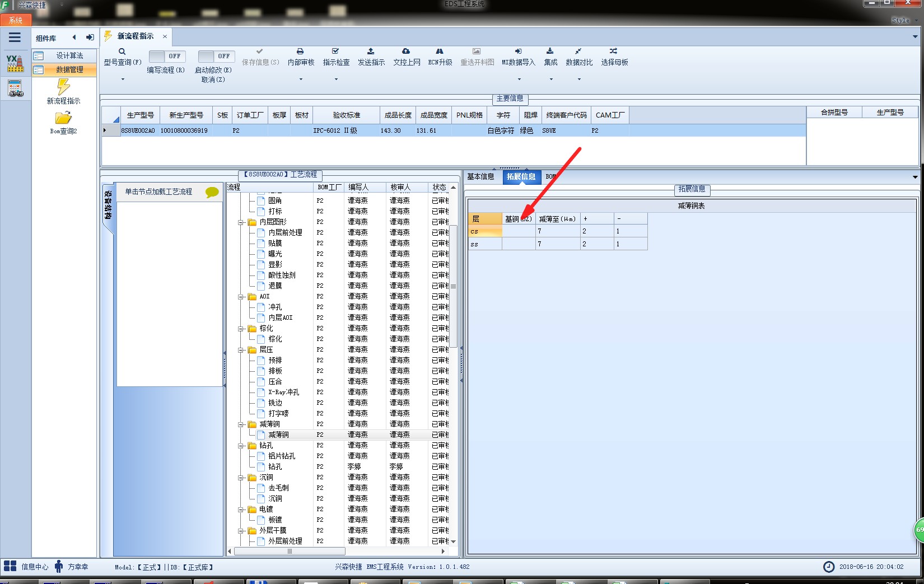Select the 拓展信息 tab
The height and width of the screenshot is (584, 924).
point(521,176)
